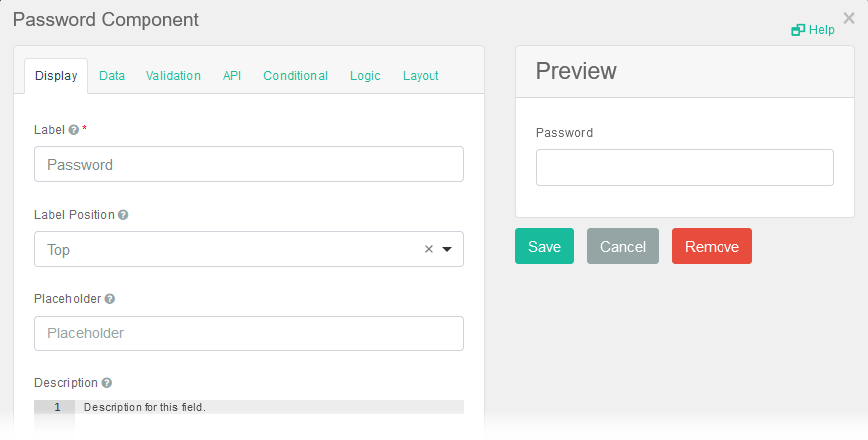Viewport: 868px width, 440px height.
Task: Switch to the Logic tab
Action: [x=365, y=76]
